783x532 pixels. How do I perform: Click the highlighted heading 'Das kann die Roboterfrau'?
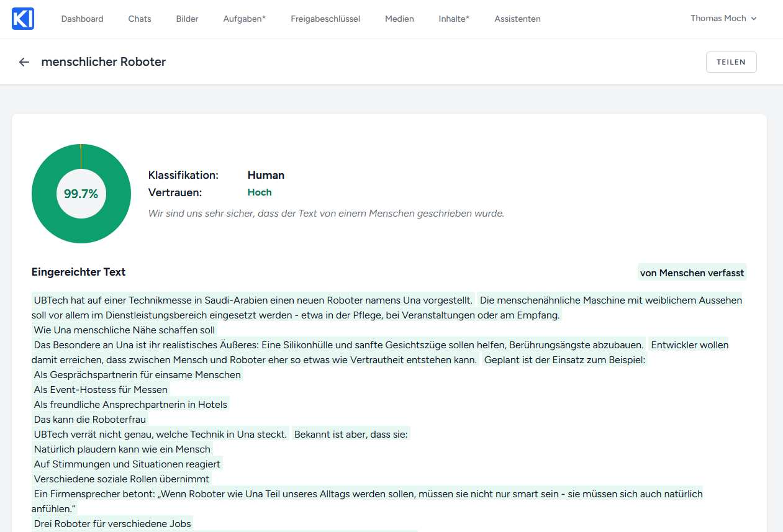90,420
